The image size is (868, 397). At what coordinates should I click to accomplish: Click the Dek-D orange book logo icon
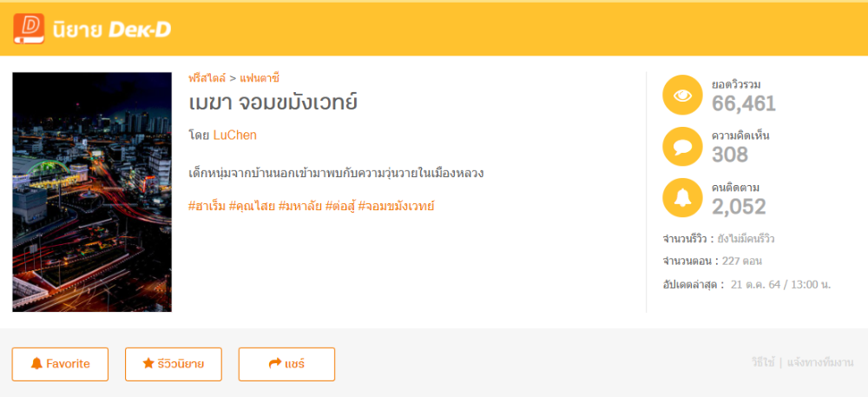point(28,29)
